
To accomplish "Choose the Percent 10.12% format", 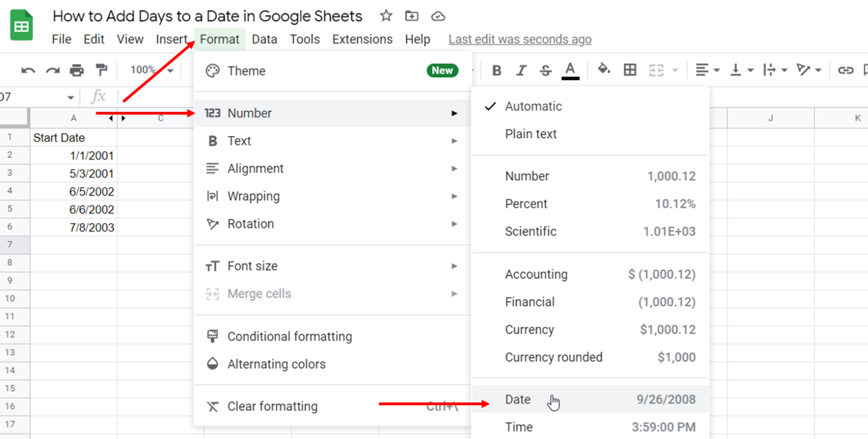I will 590,204.
